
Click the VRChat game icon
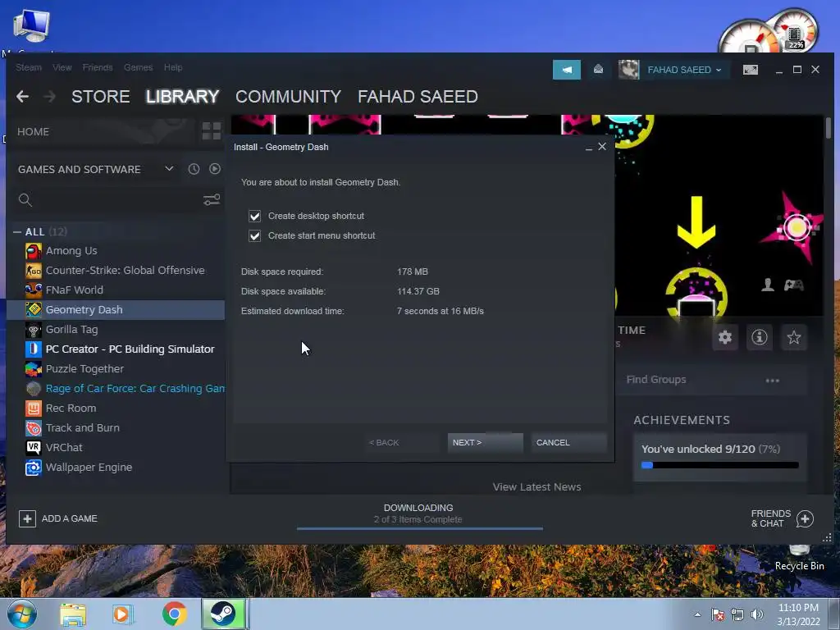(33, 447)
